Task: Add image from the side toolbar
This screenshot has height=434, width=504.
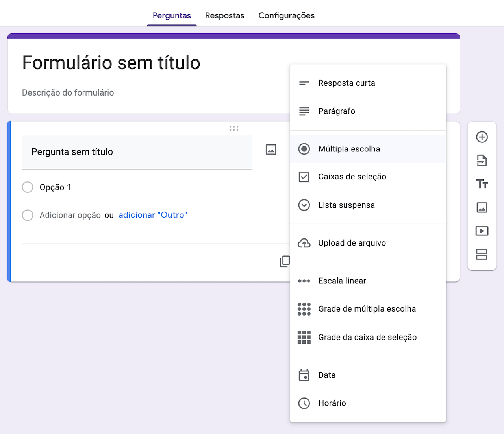Action: [482, 207]
